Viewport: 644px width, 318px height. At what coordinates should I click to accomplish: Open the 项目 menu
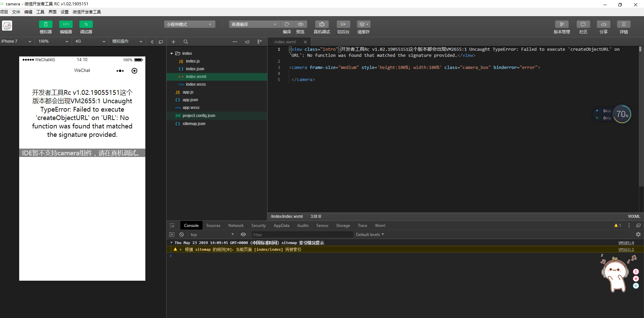coord(4,12)
